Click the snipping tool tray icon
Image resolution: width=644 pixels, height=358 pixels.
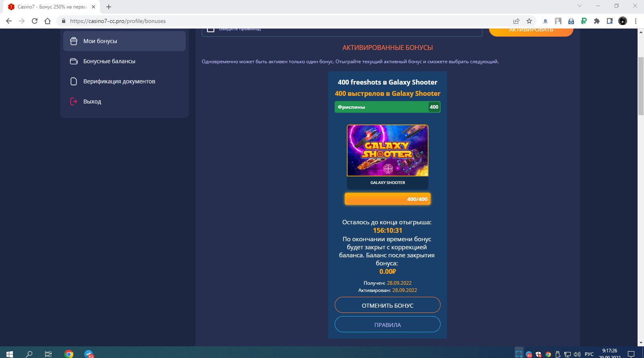coord(519,354)
